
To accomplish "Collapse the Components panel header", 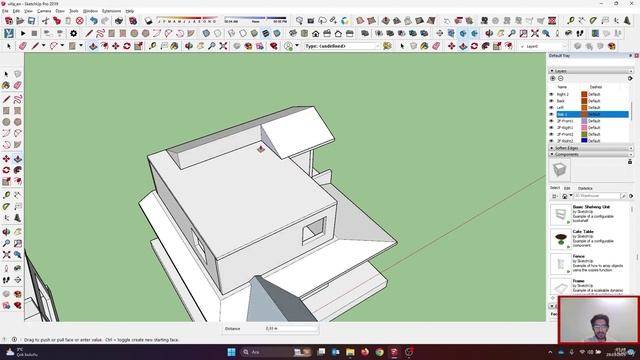I will click(x=591, y=155).
